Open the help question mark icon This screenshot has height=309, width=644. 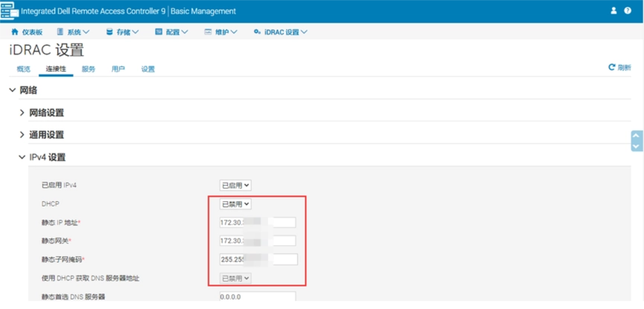click(628, 11)
